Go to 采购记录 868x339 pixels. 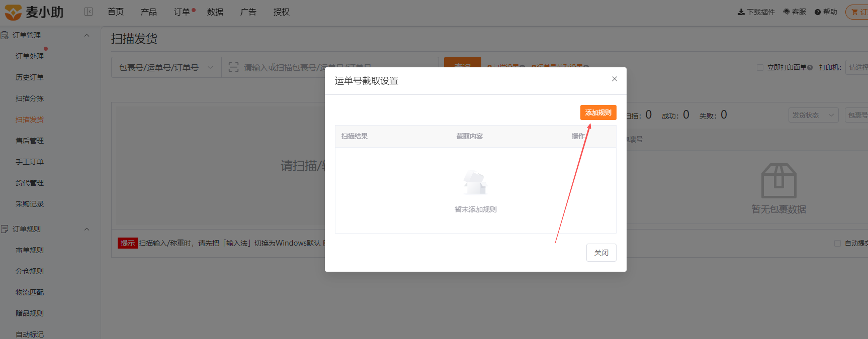[30, 204]
